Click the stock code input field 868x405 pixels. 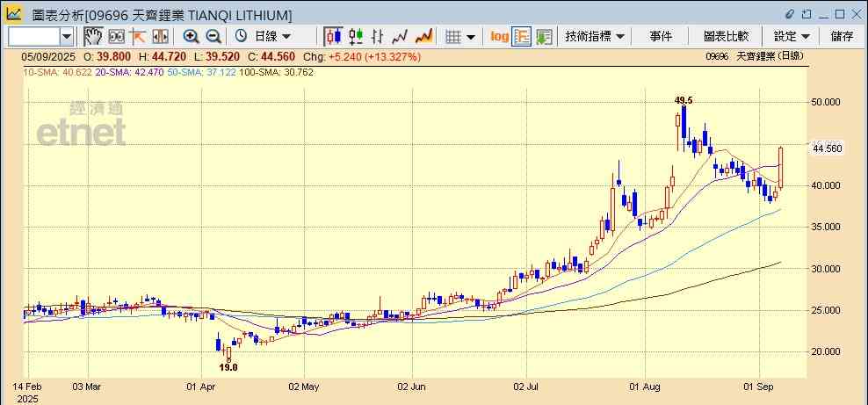(x=34, y=37)
